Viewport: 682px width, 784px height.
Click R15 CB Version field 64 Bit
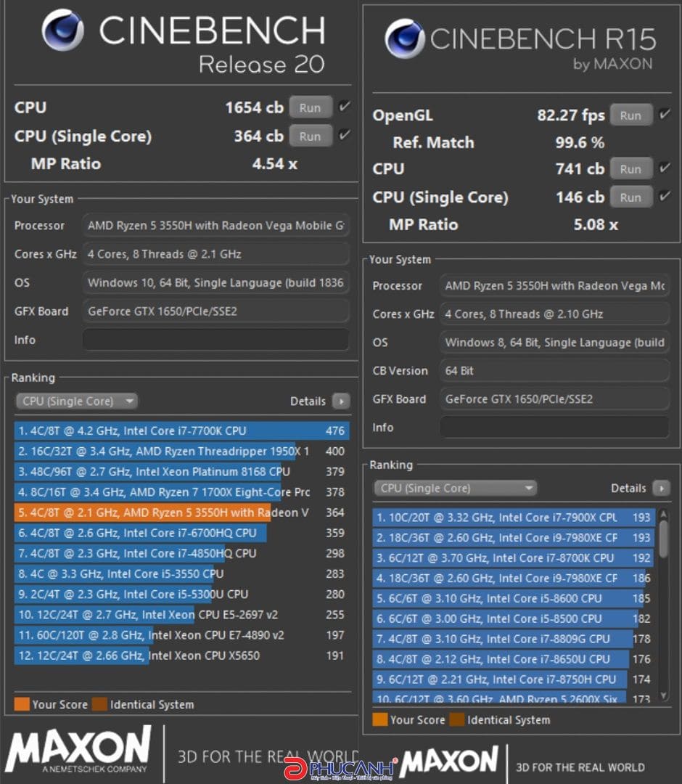(554, 370)
